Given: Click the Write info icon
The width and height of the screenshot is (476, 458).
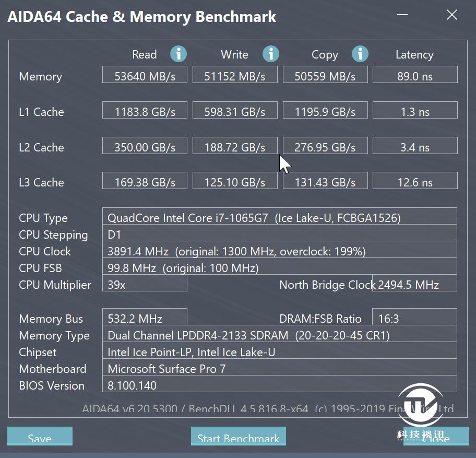Looking at the screenshot, I should pyautogui.click(x=270, y=54).
